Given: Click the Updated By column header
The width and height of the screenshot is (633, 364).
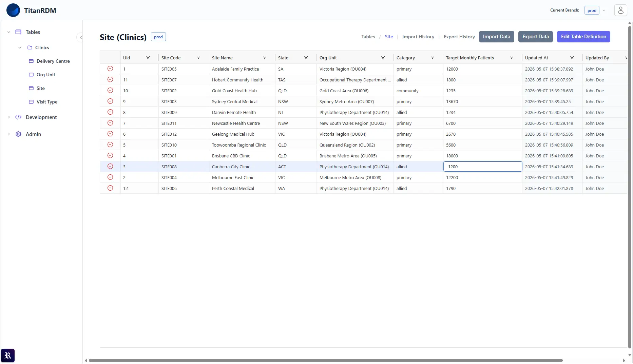Looking at the screenshot, I should click(597, 58).
